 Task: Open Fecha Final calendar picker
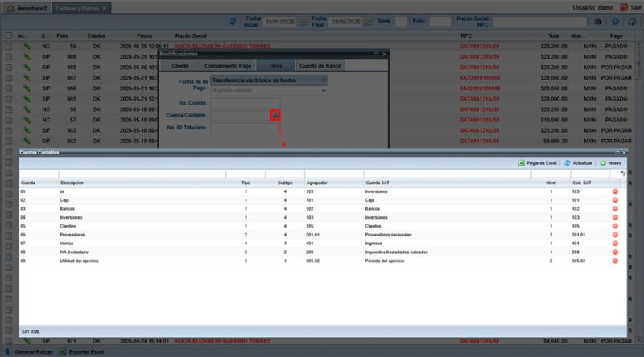click(369, 22)
